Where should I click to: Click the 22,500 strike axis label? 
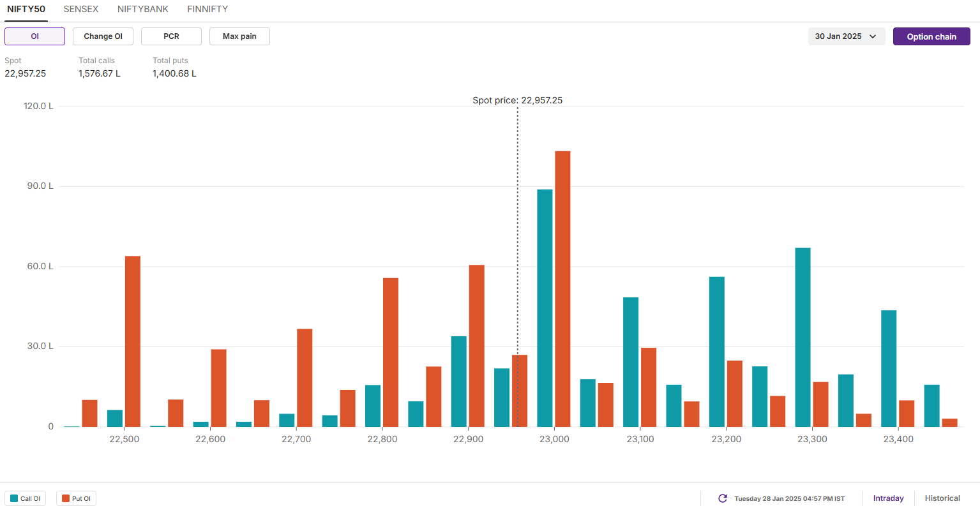point(124,439)
